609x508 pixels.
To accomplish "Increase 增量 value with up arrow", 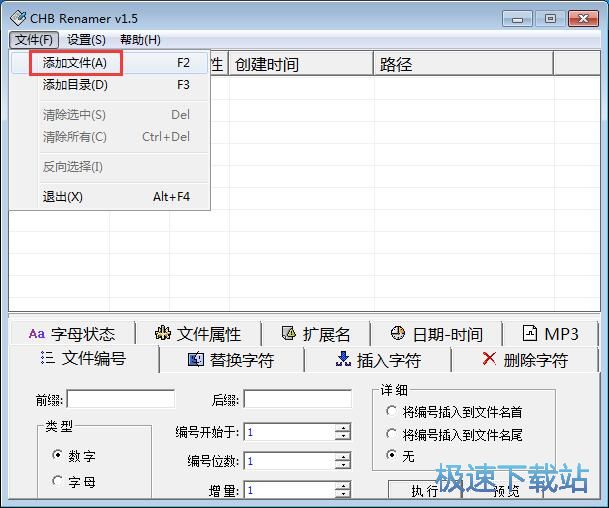I will coord(343,485).
